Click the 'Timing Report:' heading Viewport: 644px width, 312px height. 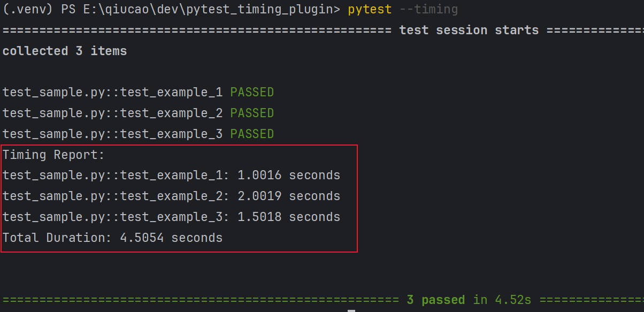[x=53, y=155]
